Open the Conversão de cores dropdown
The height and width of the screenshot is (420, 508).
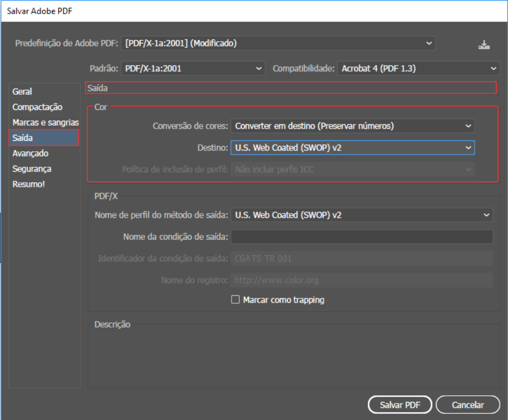coord(352,126)
